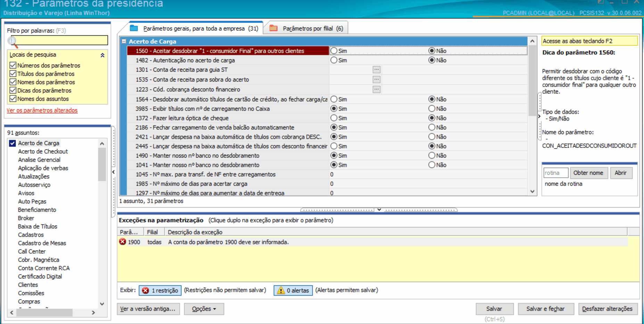Click the red folder icon on the Parâmetros por filial tab
This screenshot has width=644, height=324.
[x=273, y=28]
